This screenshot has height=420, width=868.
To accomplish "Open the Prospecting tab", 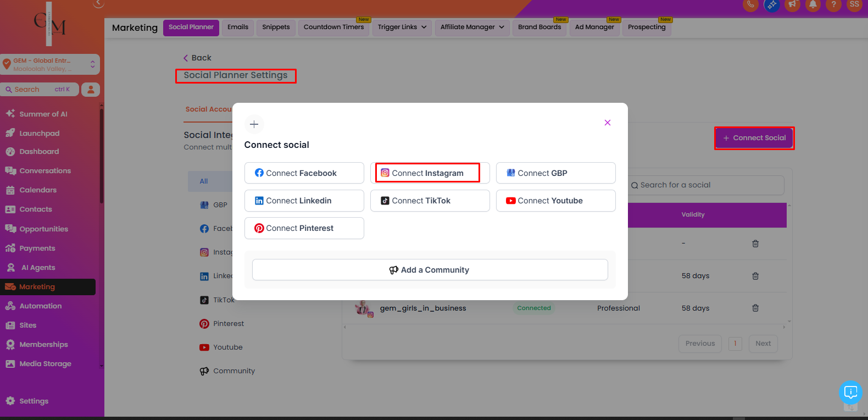I will [x=647, y=27].
